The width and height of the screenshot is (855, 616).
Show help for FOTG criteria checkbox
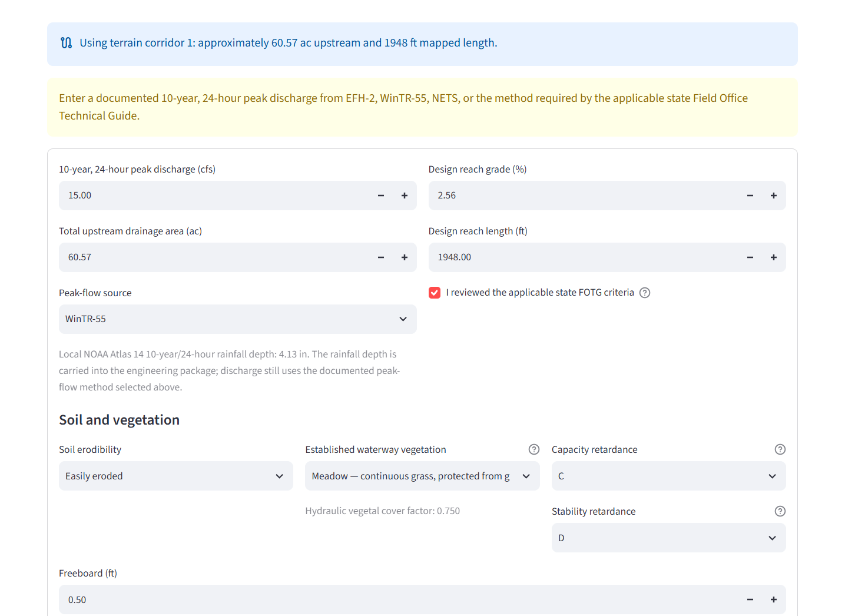[645, 293]
